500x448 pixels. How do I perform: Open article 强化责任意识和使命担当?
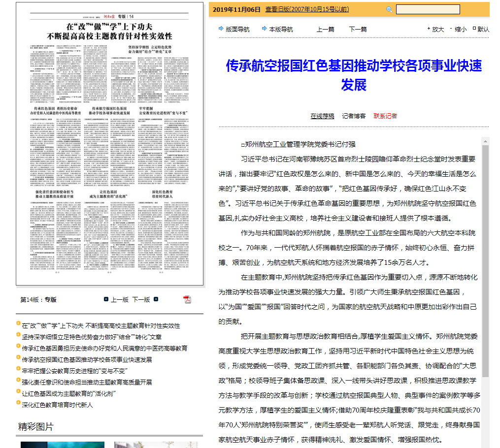click(87, 383)
